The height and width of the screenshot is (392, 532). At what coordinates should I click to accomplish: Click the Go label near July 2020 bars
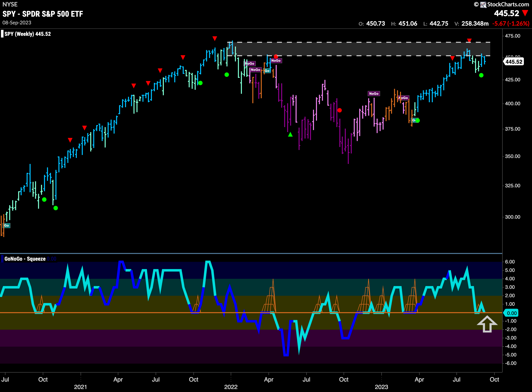pyautogui.click(x=7, y=225)
